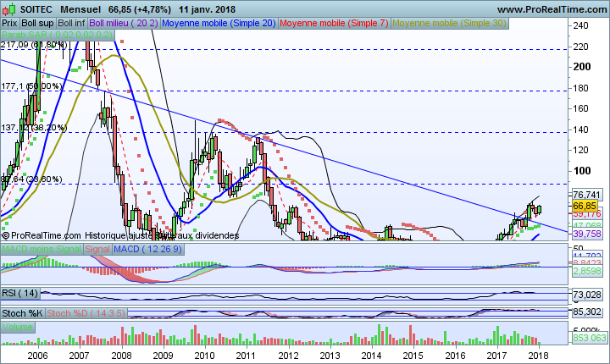Click the www.ProRealTime.com link
The height and width of the screenshot is (364, 610).
click(552, 9)
